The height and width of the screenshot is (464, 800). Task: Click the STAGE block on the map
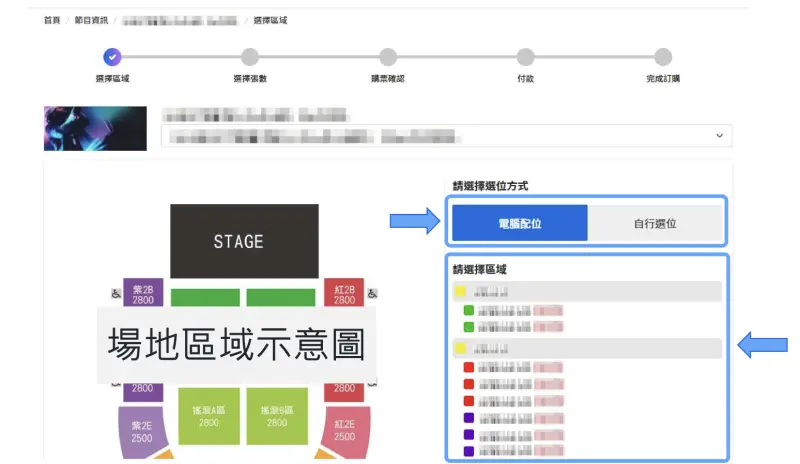click(x=244, y=241)
